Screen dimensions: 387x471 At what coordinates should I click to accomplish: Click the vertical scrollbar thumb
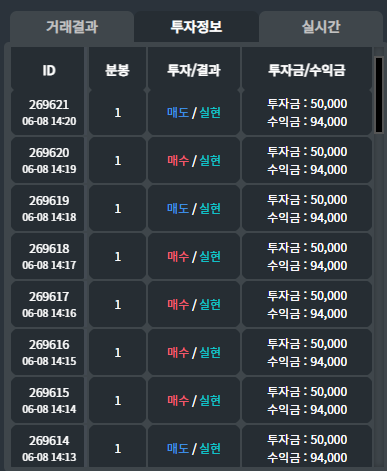[x=379, y=95]
